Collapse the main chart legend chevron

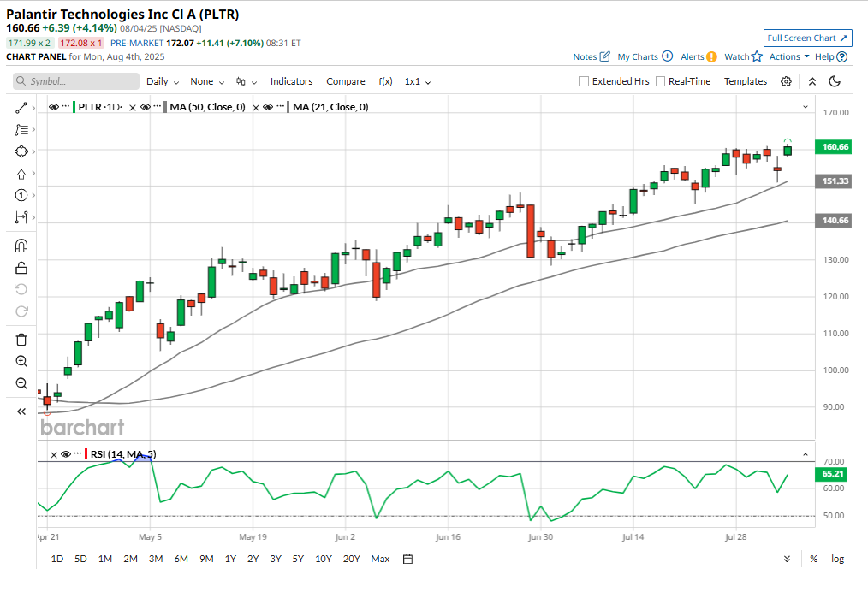(806, 107)
